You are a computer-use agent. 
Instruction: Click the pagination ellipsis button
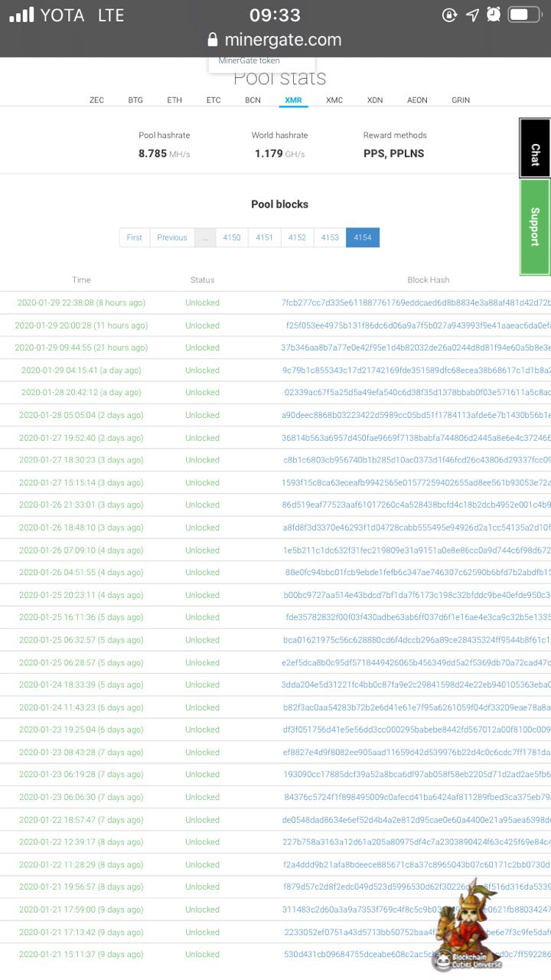pos(205,237)
